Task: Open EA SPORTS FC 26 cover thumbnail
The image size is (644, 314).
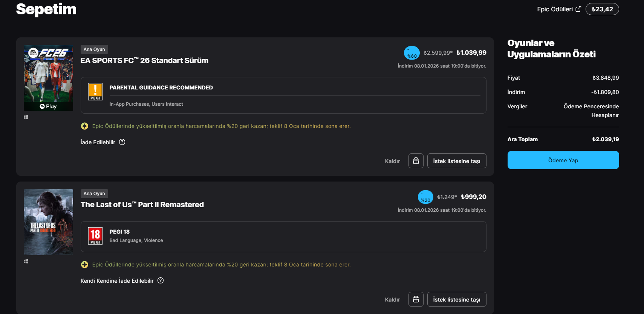Action: 48,78
